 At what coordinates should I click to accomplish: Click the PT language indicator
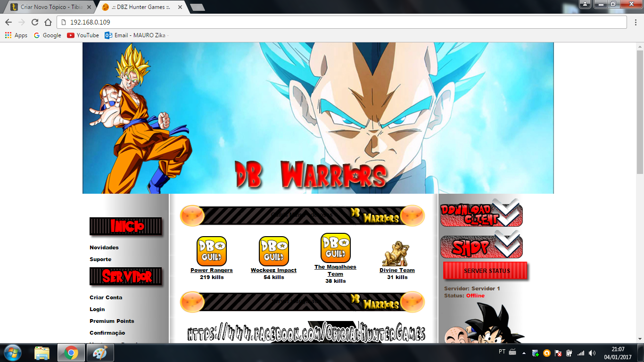pyautogui.click(x=502, y=352)
